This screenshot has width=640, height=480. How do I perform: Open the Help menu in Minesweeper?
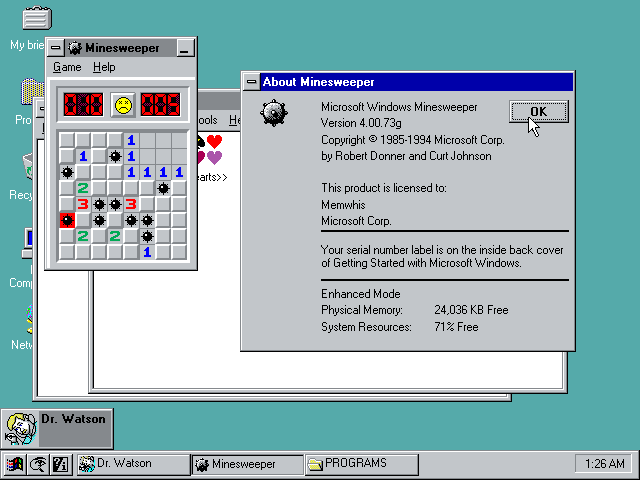(104, 67)
